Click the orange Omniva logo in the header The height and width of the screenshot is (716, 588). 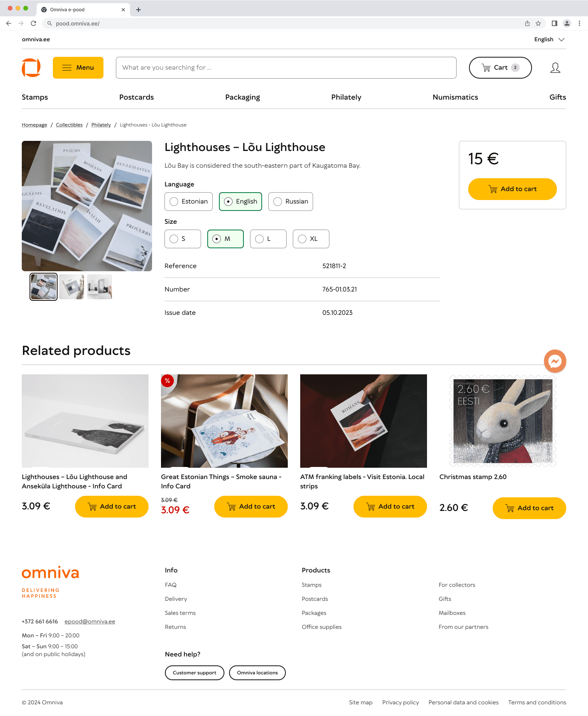click(31, 68)
